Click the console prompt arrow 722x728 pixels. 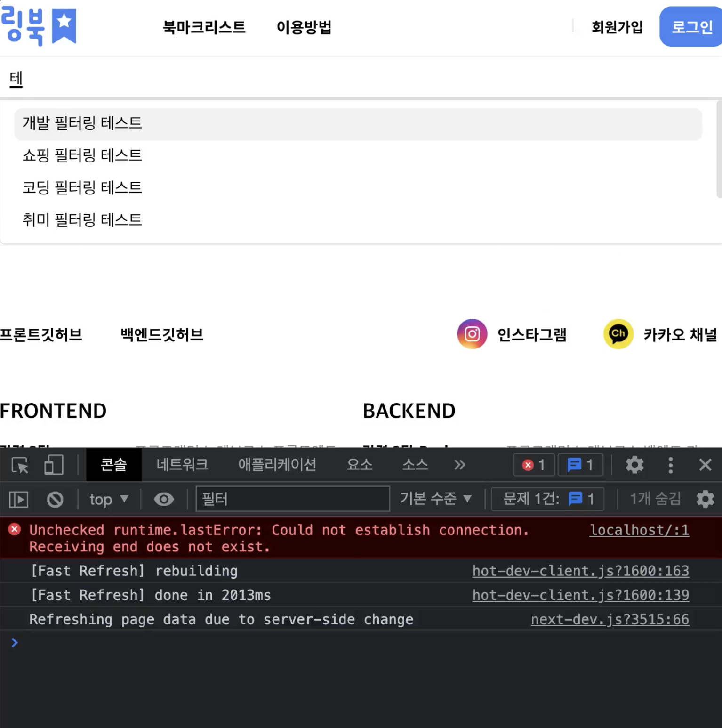[x=15, y=643]
